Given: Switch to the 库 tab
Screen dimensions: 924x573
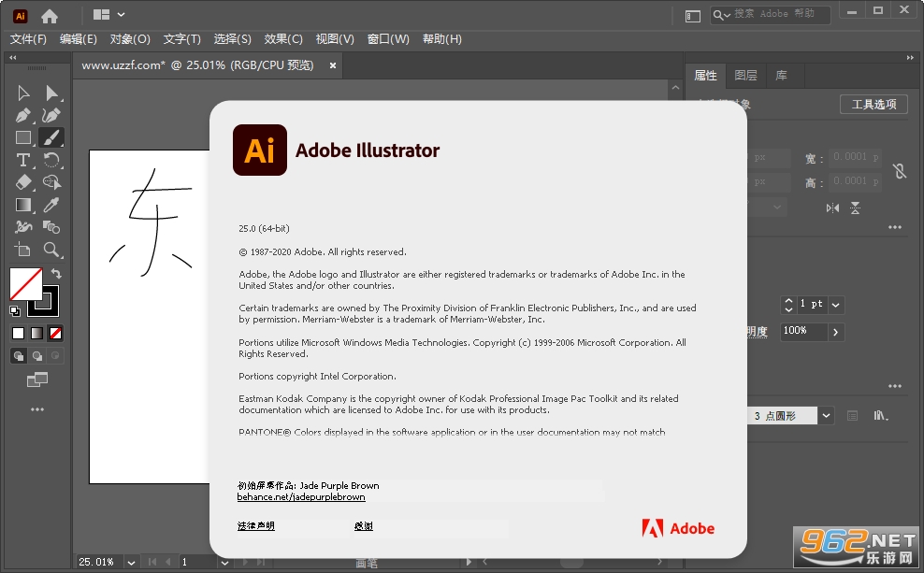Looking at the screenshot, I should coord(782,76).
